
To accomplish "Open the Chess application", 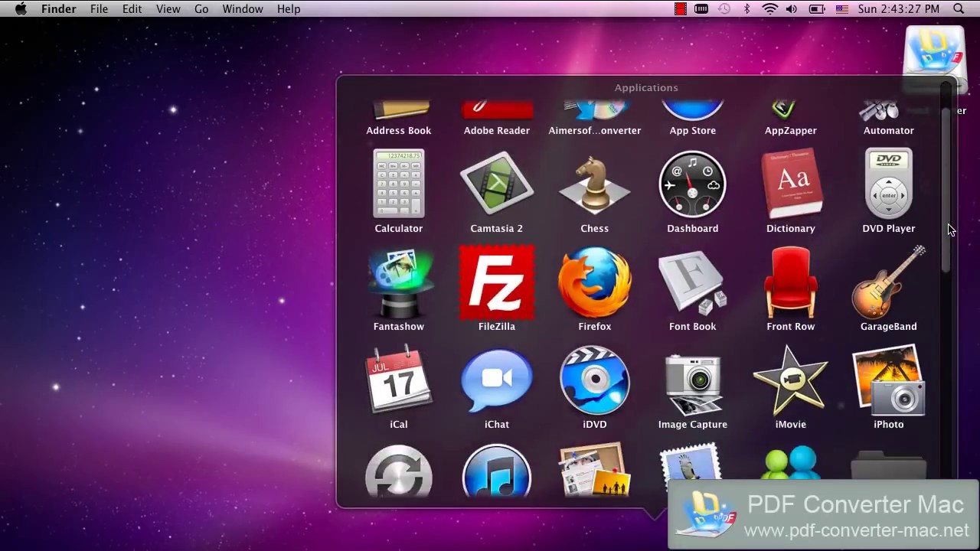I will [595, 184].
